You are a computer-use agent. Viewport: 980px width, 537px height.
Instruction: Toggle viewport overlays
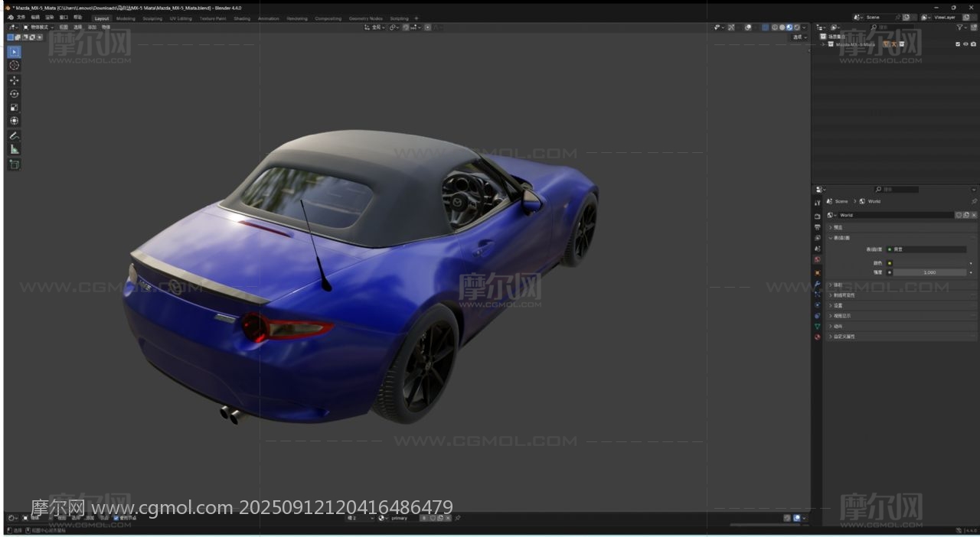(x=748, y=27)
